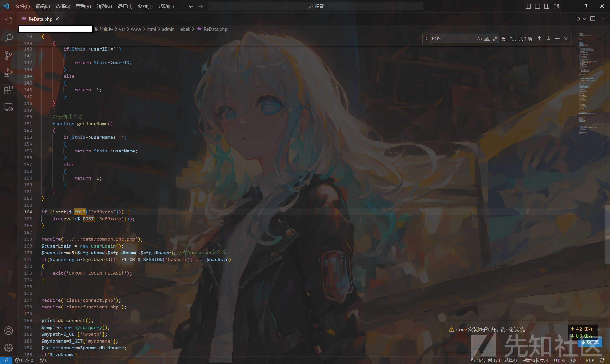Run the file with the play icon
The height and width of the screenshot is (364, 610).
click(x=578, y=19)
